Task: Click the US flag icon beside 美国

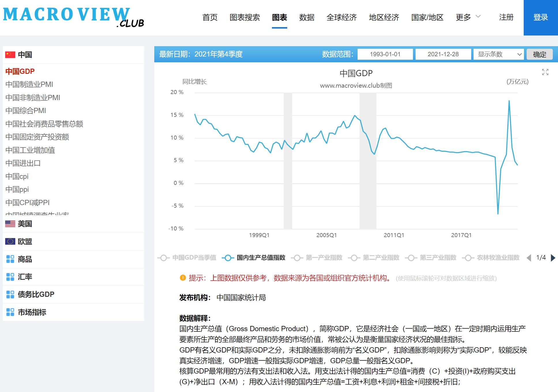Action: [10, 224]
